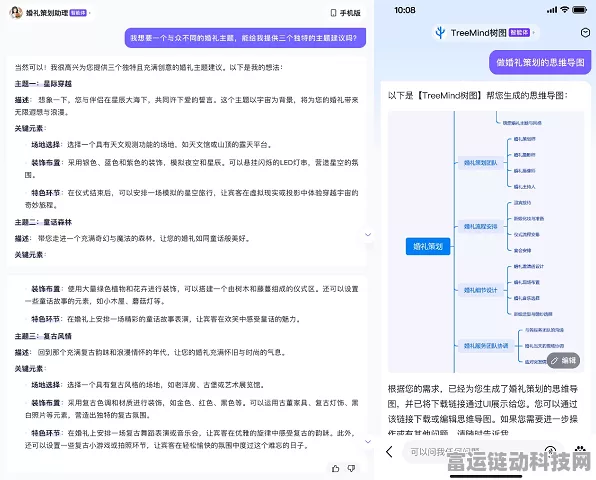This screenshot has width=596, height=480.
Task: Click the 智能体 badge beside 婚礼策划助理
Action: pos(78,13)
